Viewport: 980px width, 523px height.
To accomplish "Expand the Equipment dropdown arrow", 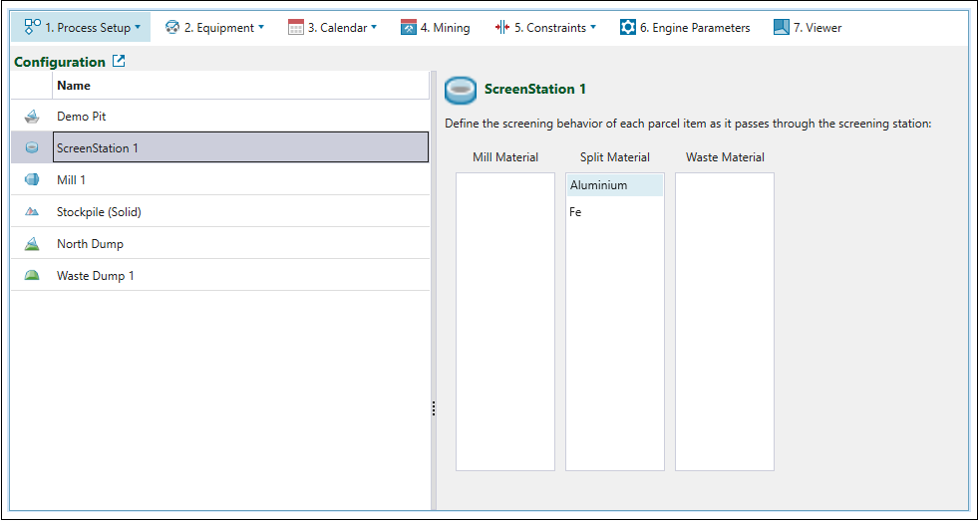I will click(261, 28).
